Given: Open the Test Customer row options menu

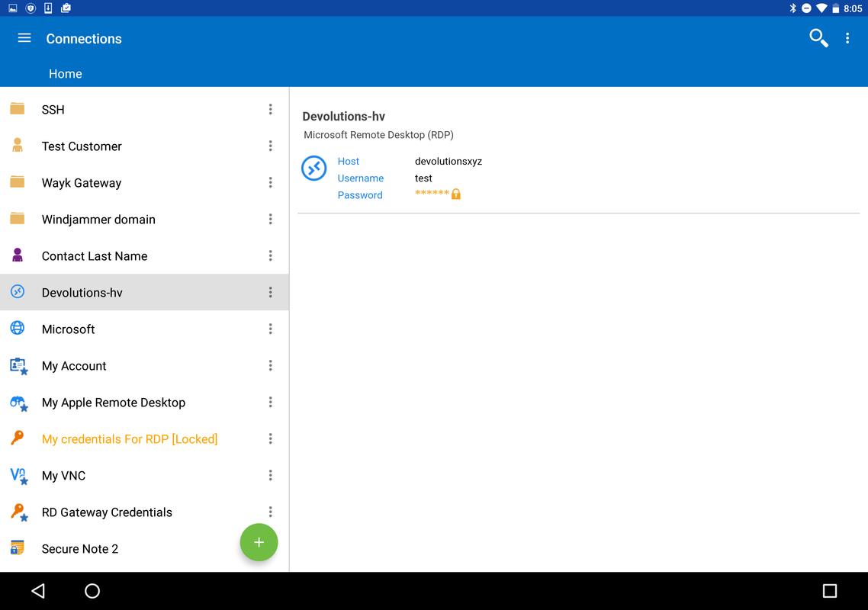Looking at the screenshot, I should [x=270, y=146].
